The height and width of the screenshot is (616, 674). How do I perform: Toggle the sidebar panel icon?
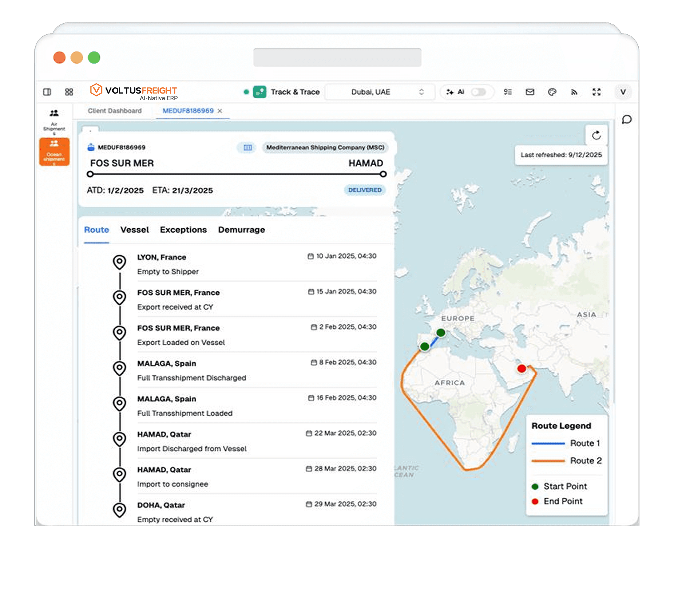(47, 92)
